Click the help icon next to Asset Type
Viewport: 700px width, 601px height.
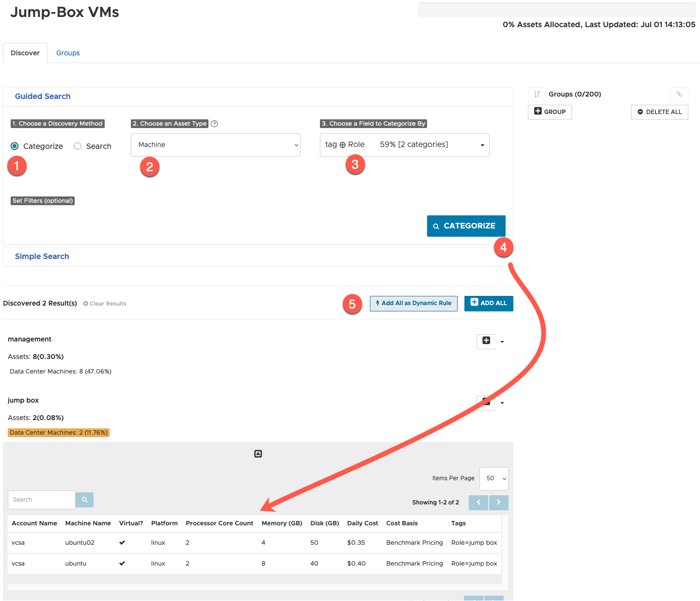coord(214,124)
